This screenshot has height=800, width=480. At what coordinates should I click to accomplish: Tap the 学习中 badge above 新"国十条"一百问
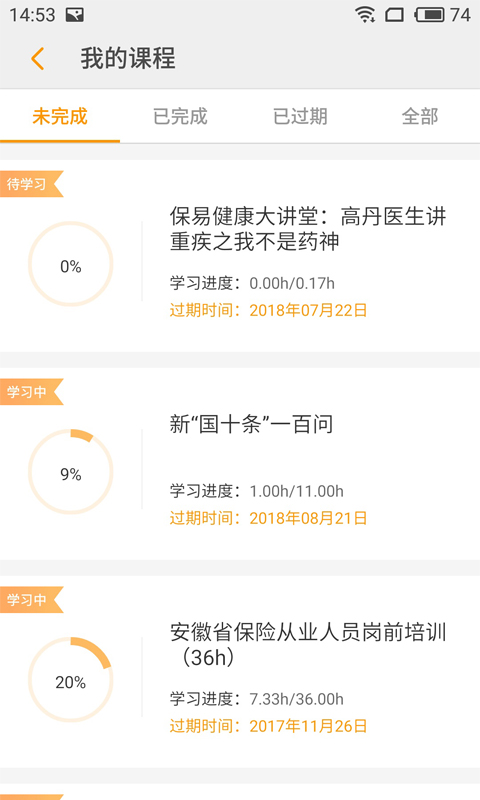click(x=31, y=392)
